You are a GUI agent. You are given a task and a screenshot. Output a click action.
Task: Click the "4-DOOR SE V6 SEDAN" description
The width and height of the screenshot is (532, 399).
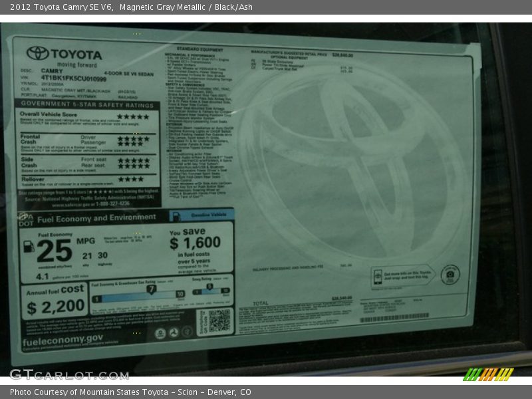tap(128, 74)
